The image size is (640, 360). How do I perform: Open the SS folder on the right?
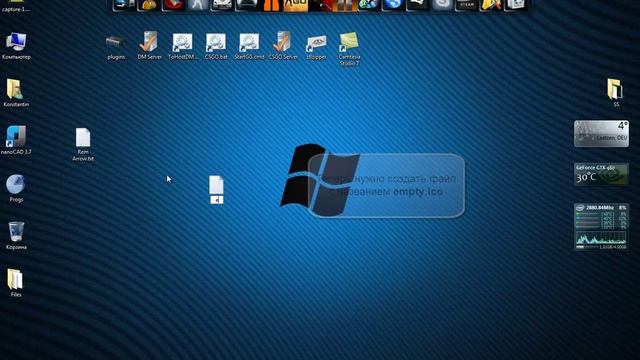point(616,92)
